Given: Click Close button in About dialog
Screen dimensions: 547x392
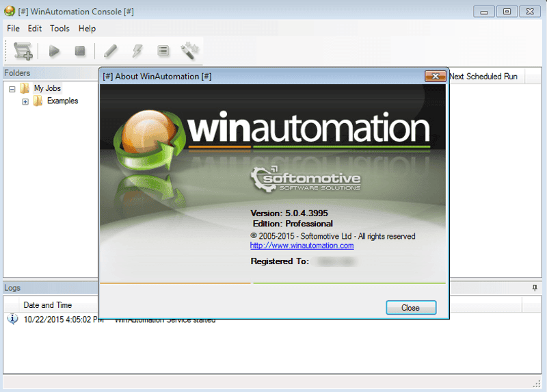Looking at the screenshot, I should pos(411,308).
